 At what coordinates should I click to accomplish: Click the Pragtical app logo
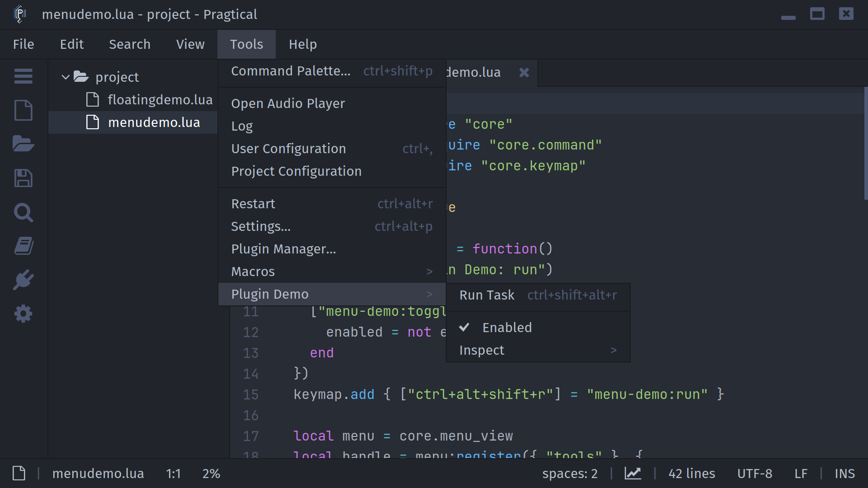pyautogui.click(x=20, y=14)
